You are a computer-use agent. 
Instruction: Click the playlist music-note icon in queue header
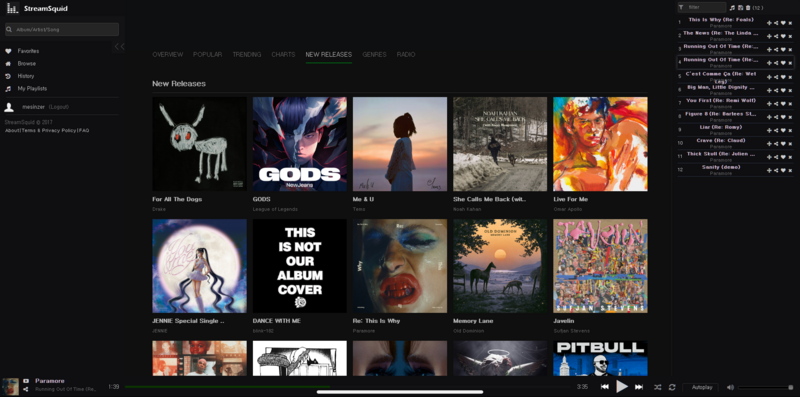click(x=732, y=8)
